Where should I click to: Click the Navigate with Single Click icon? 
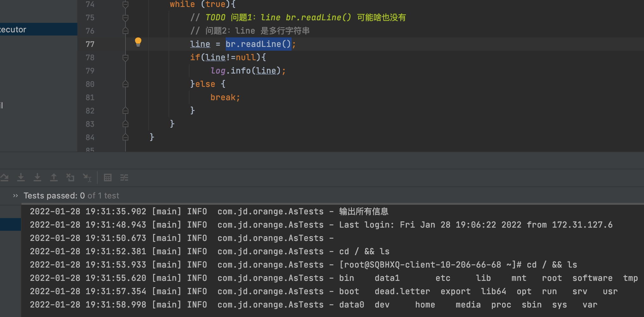point(87,178)
